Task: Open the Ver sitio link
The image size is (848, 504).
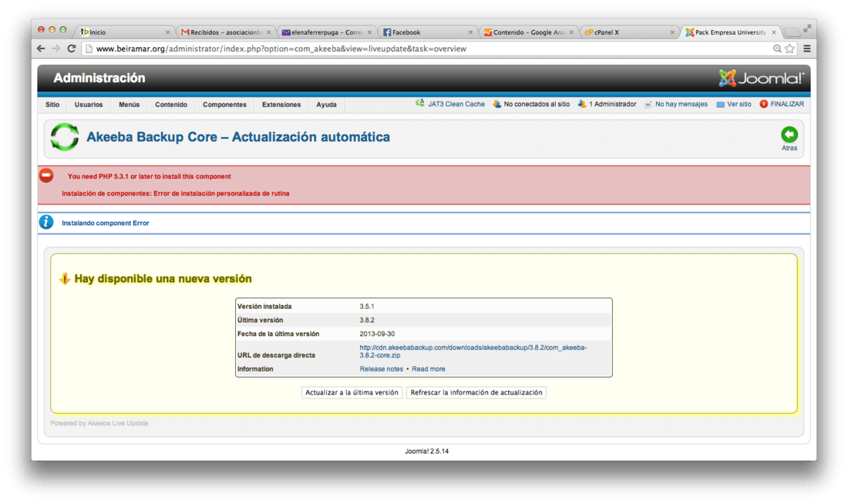Action: coord(739,104)
